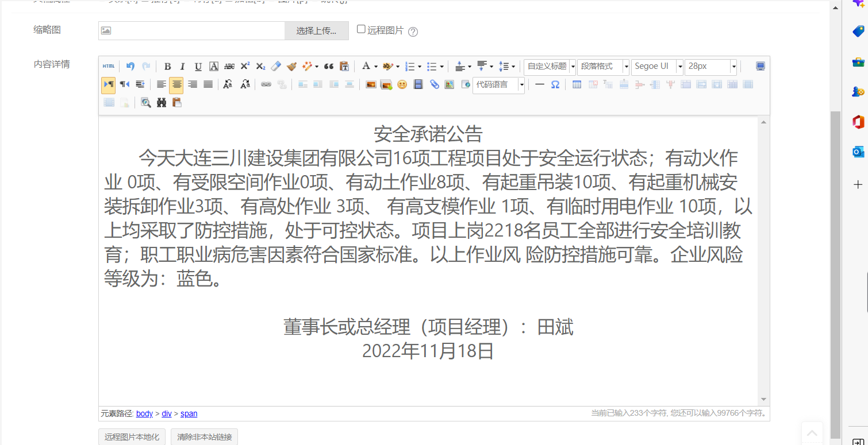Image resolution: width=868 pixels, height=445 pixels.
Task: Toggle underline formatting
Action: click(198, 67)
